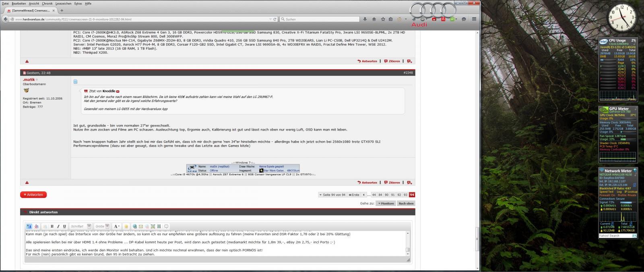Click multi-quote icon on .maSk's post

(409, 183)
